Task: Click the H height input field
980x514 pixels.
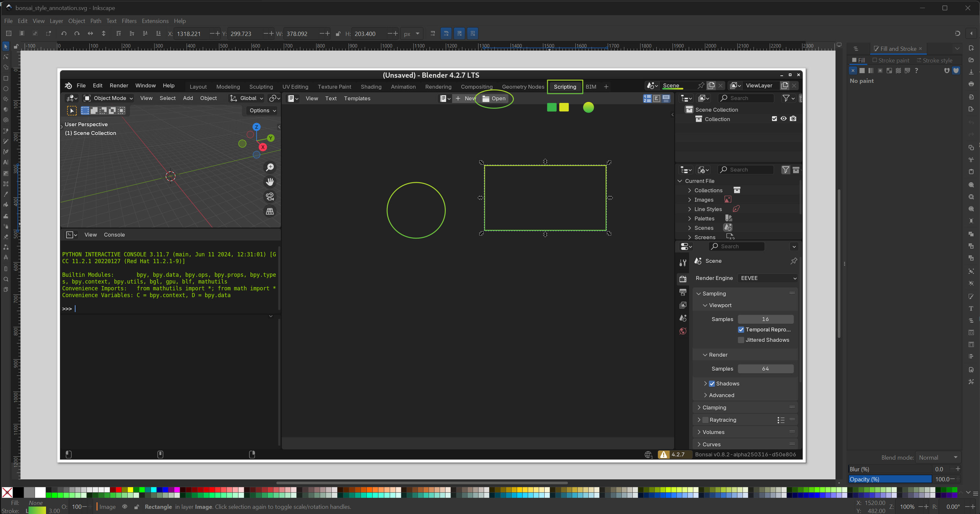Action: pyautogui.click(x=369, y=33)
